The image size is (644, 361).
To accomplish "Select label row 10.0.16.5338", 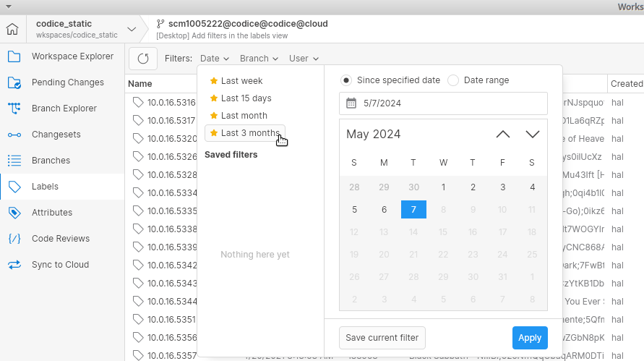I will [172, 229].
